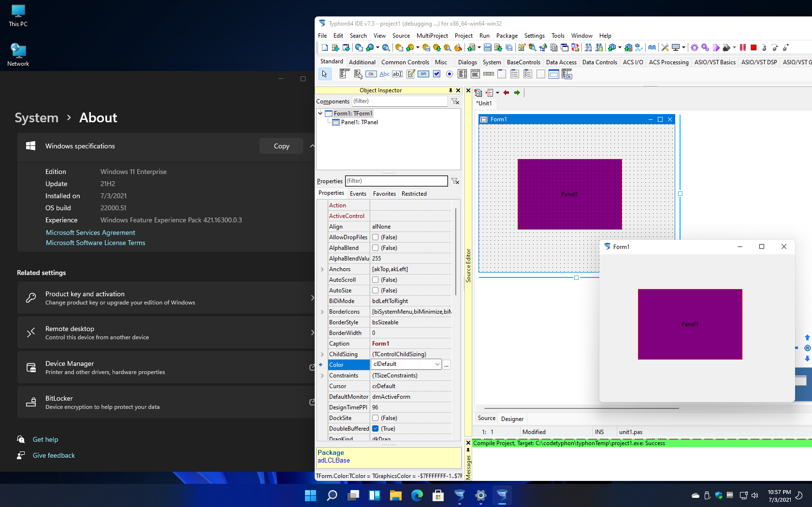Viewport: 812px width, 507px height.
Task: Pick the TComboBox component icon
Action: (x=476, y=74)
